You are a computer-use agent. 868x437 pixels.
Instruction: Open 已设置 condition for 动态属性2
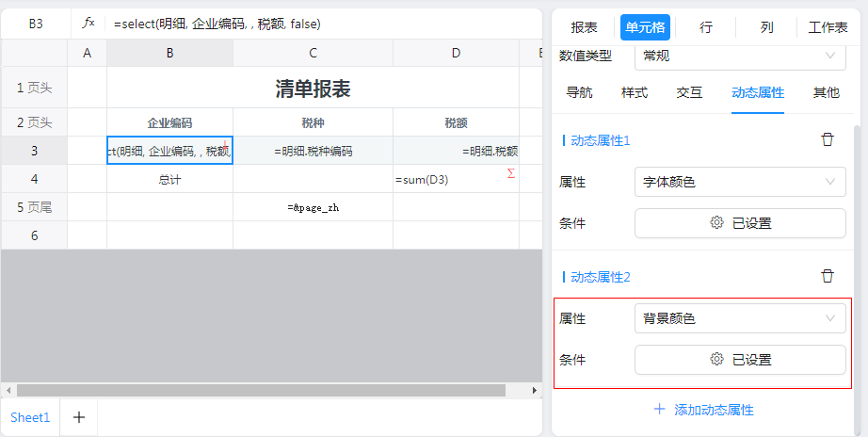click(x=740, y=359)
